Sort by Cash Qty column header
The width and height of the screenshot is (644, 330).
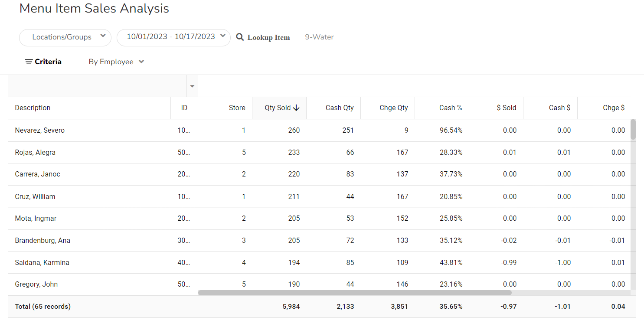pyautogui.click(x=340, y=108)
